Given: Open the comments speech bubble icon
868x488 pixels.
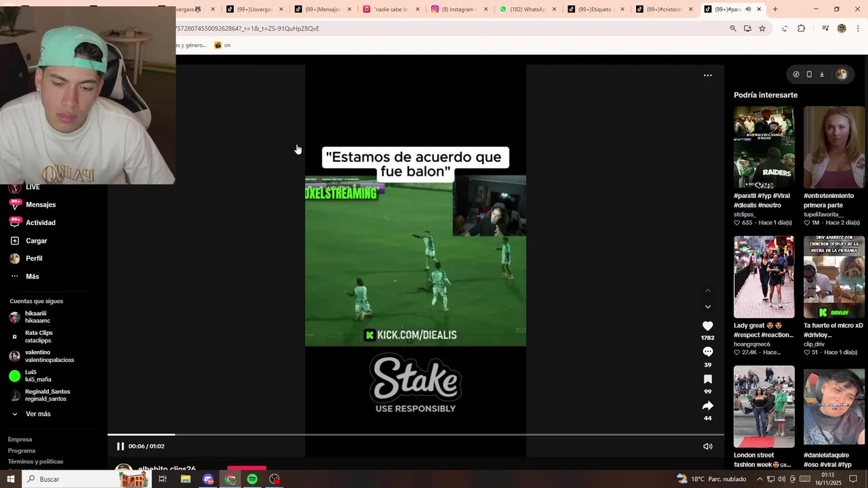Looking at the screenshot, I should tap(707, 352).
